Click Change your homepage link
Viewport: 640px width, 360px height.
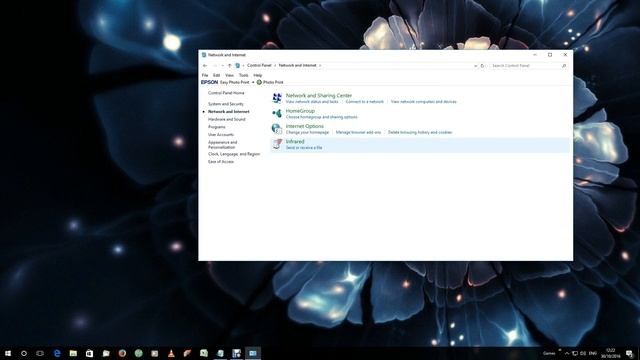[307, 132]
